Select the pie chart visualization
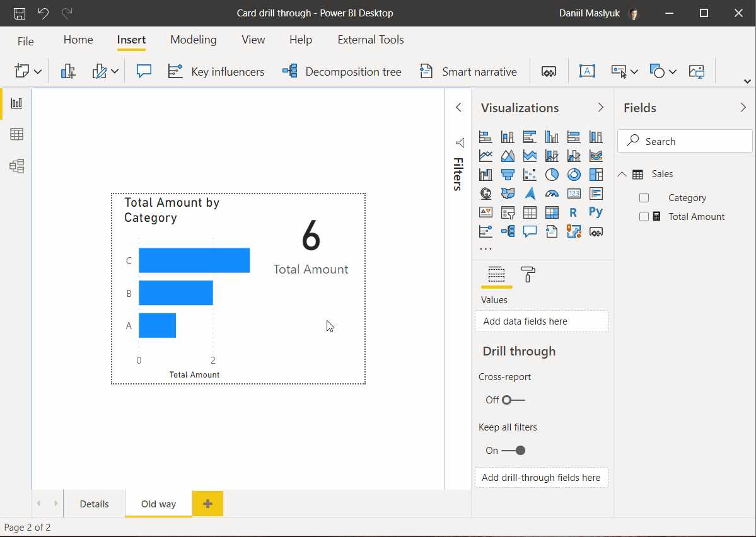 click(x=552, y=173)
